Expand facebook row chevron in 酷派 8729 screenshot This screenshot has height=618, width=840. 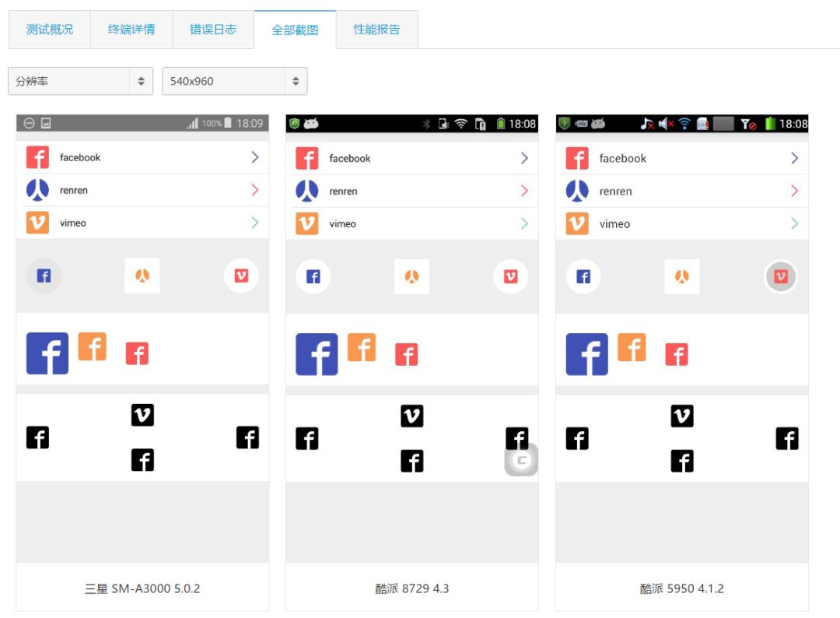point(524,158)
